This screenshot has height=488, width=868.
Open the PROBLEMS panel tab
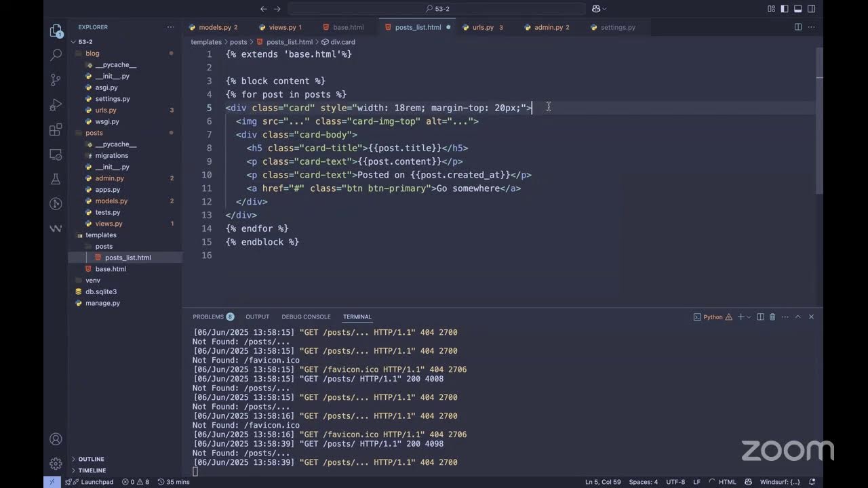tap(213, 317)
